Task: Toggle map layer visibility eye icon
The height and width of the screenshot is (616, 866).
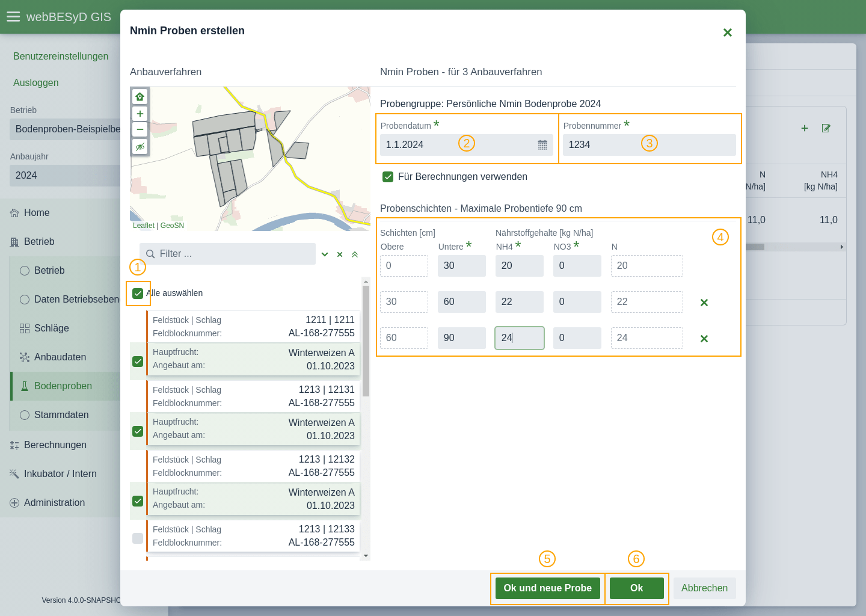Action: point(140,147)
